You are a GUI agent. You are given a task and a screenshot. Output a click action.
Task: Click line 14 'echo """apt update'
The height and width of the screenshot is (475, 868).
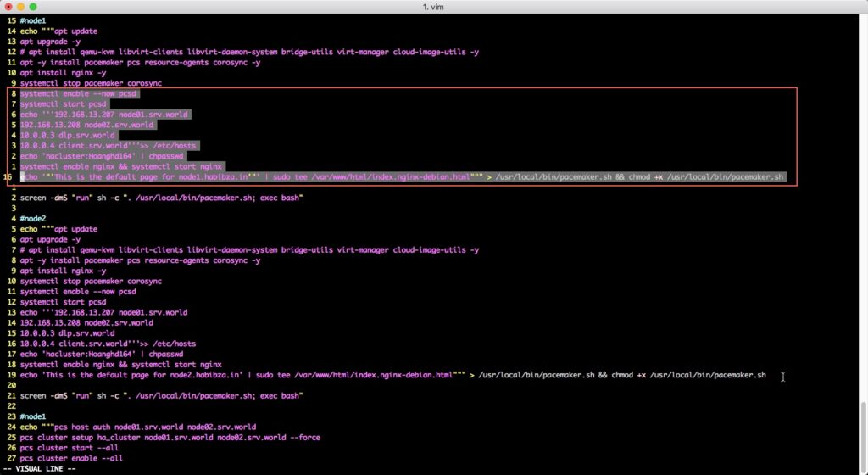[58, 31]
